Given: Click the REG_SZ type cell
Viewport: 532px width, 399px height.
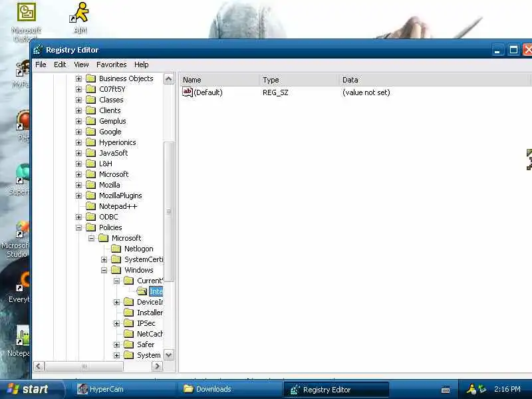Looking at the screenshot, I should (x=275, y=92).
